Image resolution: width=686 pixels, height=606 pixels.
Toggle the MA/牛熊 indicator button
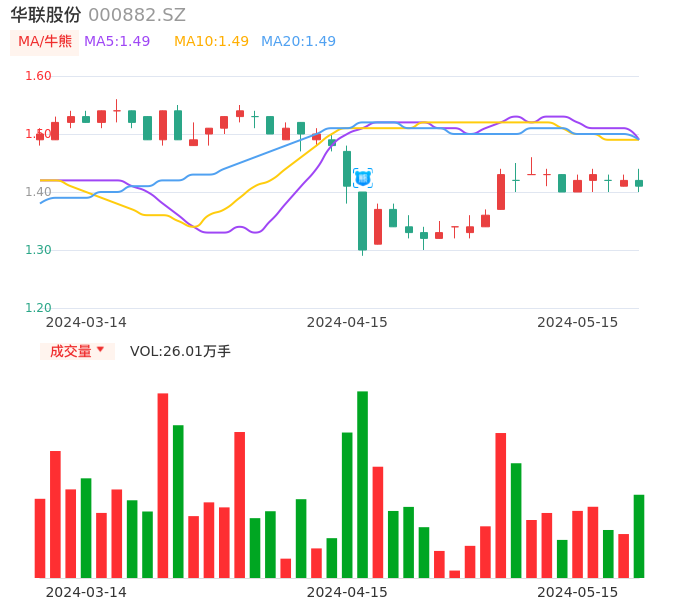click(45, 42)
